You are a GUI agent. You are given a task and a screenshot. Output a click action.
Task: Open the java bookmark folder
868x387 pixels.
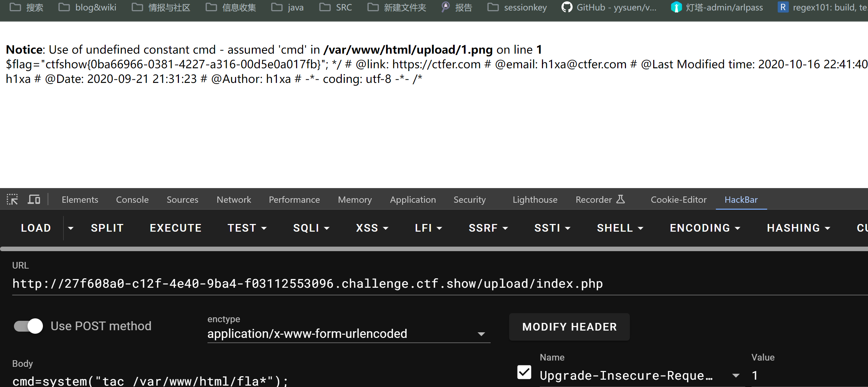[287, 7]
